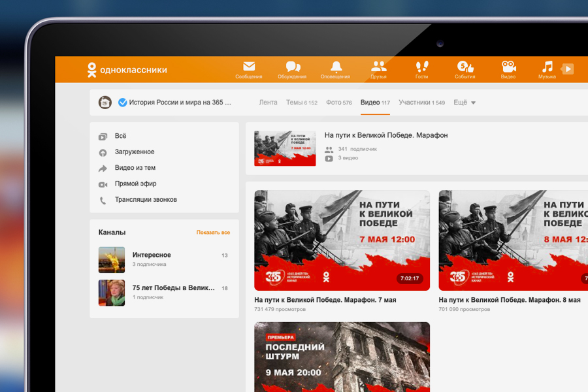Click Показать все channels link

coord(213,233)
